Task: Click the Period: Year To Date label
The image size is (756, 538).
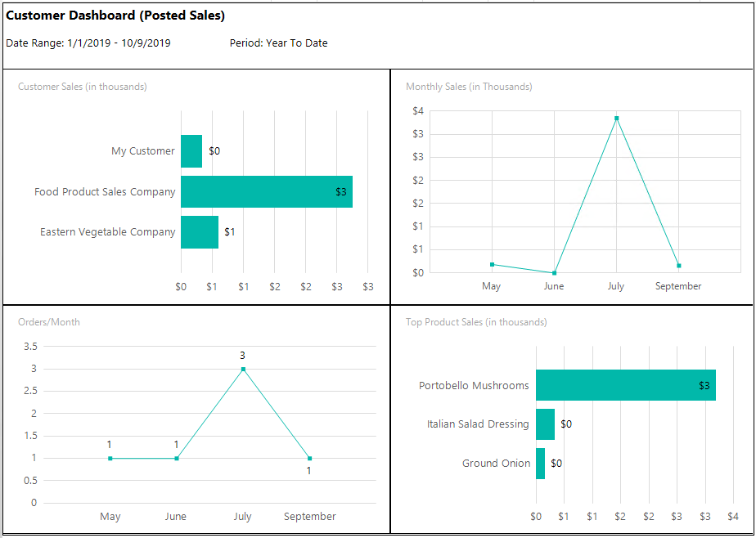Action: [x=279, y=43]
